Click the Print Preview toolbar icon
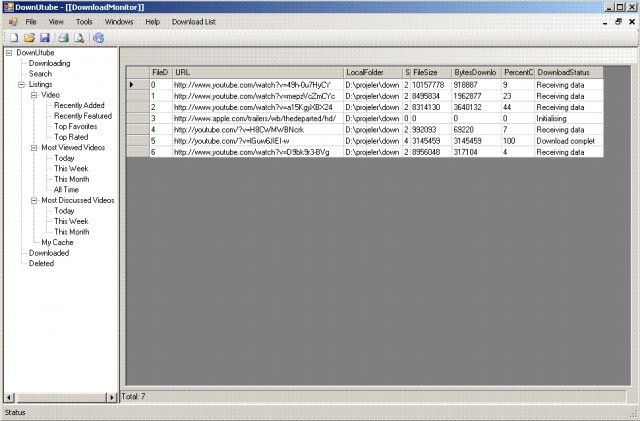The height and width of the screenshot is (421, 640). click(x=79, y=38)
